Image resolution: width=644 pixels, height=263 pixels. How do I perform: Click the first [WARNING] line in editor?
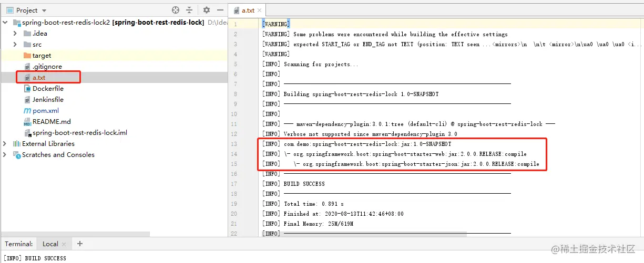click(276, 24)
